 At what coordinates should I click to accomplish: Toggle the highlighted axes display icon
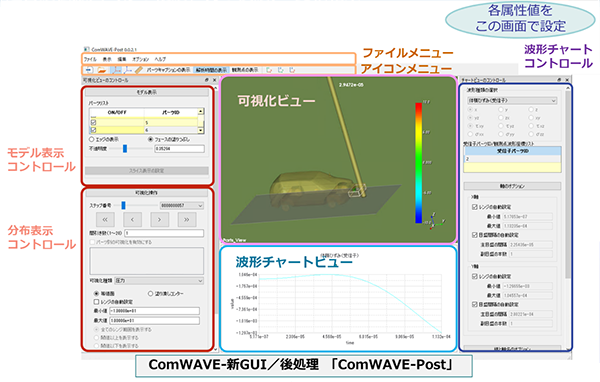pyautogui.click(x=116, y=70)
